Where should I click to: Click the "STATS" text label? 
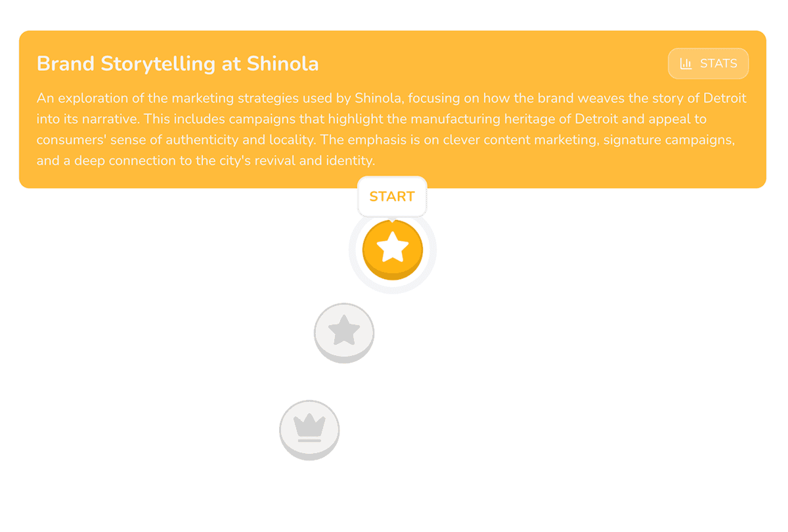pyautogui.click(x=718, y=64)
